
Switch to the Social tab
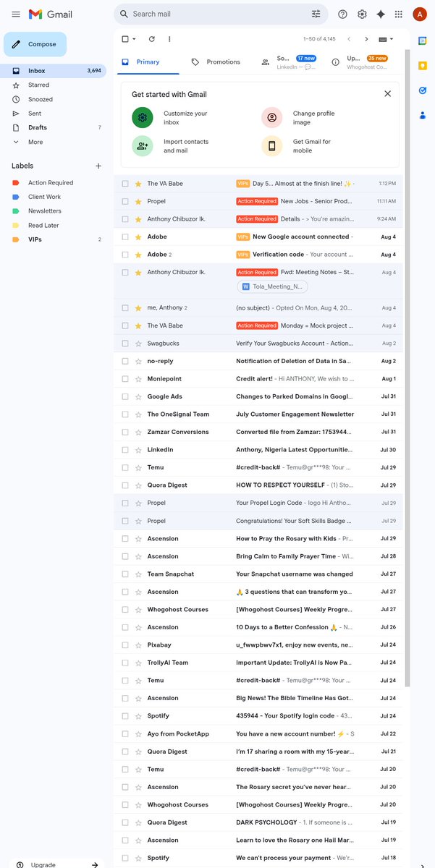289,62
